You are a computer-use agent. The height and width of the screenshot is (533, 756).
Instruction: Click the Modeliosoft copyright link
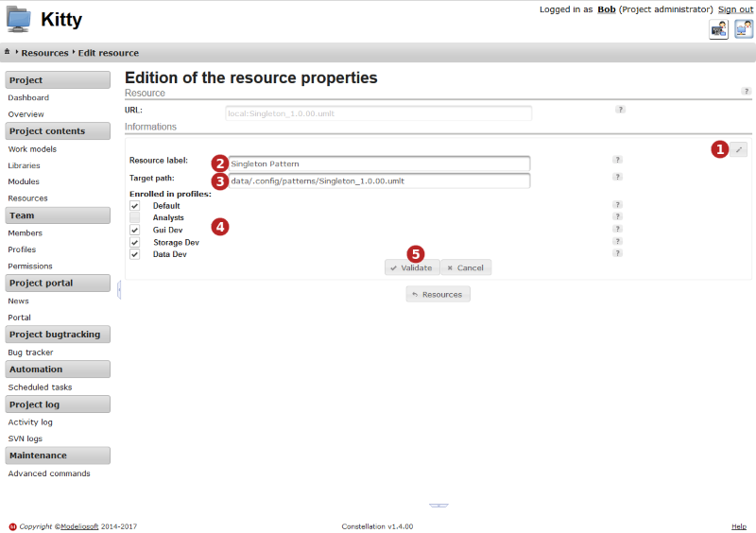pos(79,526)
